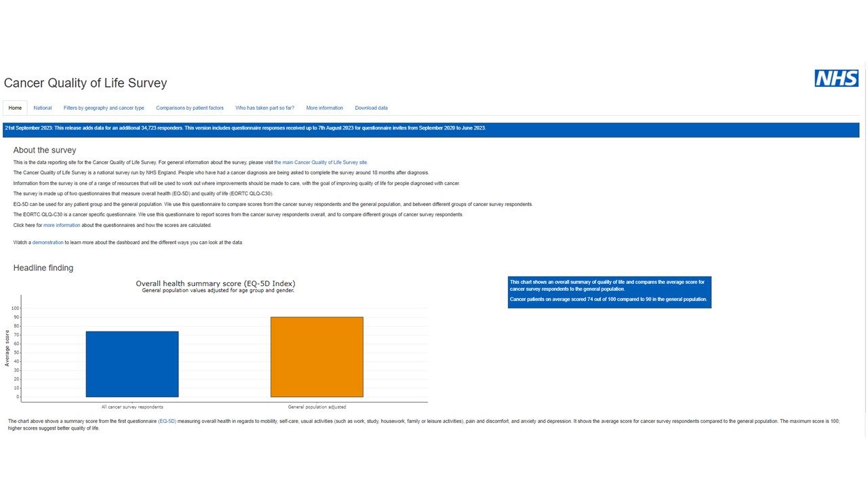Open the National tab

[43, 108]
